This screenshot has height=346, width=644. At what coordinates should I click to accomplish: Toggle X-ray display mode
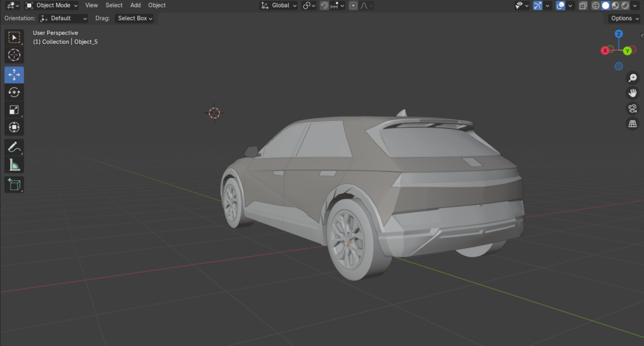pyautogui.click(x=582, y=6)
